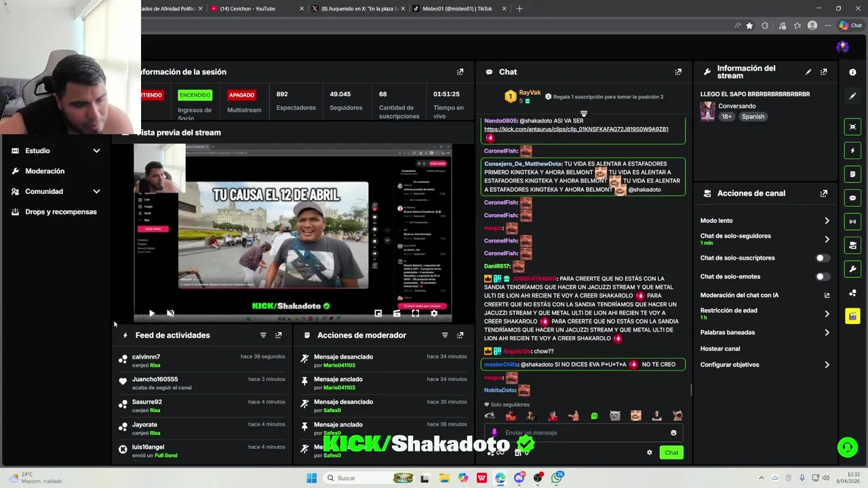868x488 pixels.
Task: Open the kick.com clip link in chat
Action: click(x=576, y=129)
